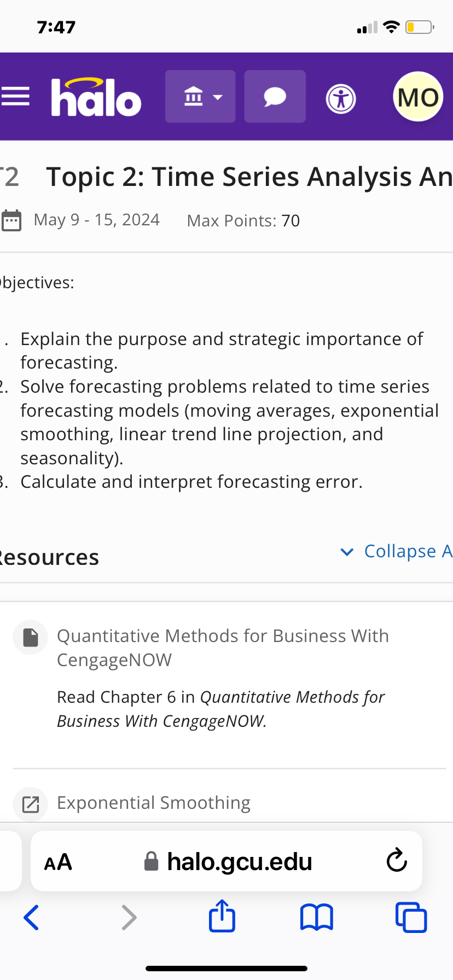The image size is (453, 980).
Task: Tap the Safari share icon
Action: (x=221, y=918)
